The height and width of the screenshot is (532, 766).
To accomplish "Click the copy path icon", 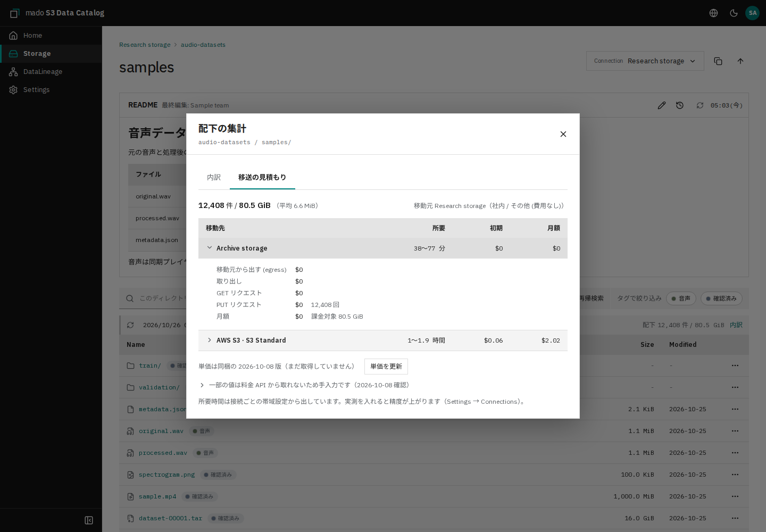I will tap(718, 61).
